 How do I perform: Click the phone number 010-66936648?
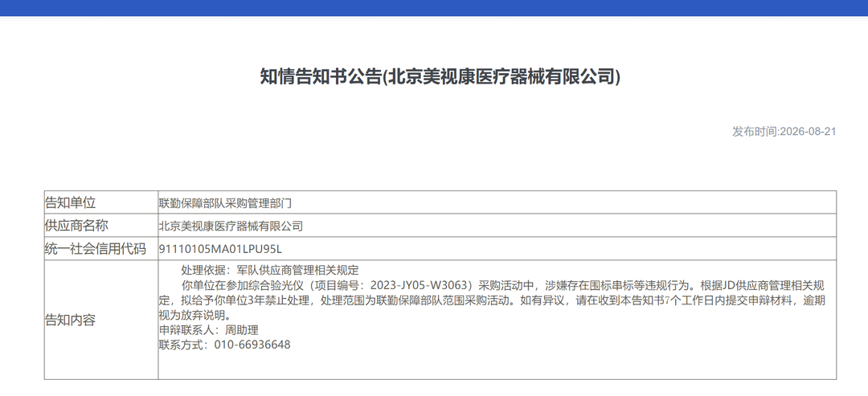[x=252, y=345]
